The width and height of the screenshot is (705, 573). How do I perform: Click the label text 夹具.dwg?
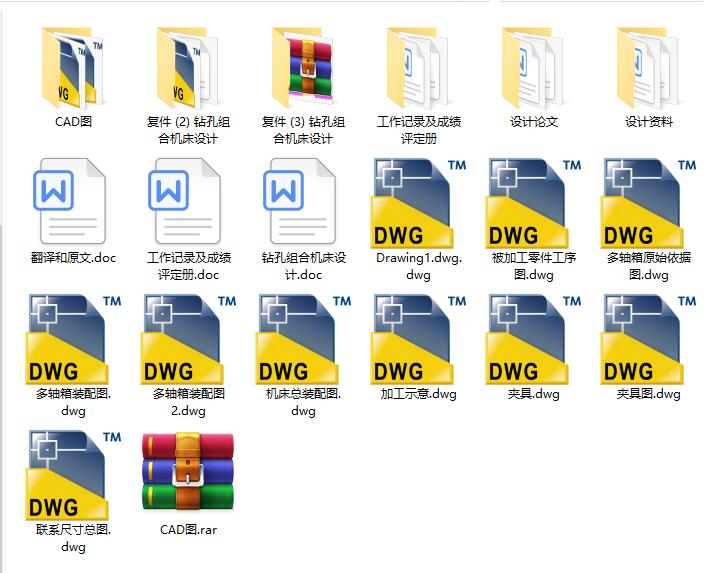(534, 394)
